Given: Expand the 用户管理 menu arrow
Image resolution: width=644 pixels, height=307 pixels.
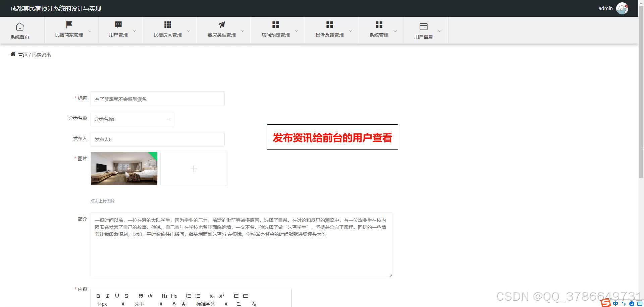Looking at the screenshot, I should [135, 31].
